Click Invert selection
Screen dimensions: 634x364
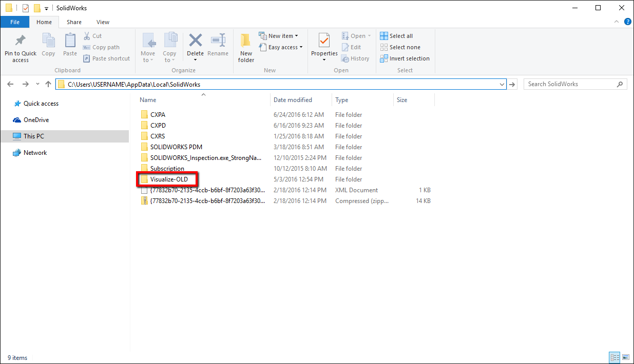pos(405,58)
